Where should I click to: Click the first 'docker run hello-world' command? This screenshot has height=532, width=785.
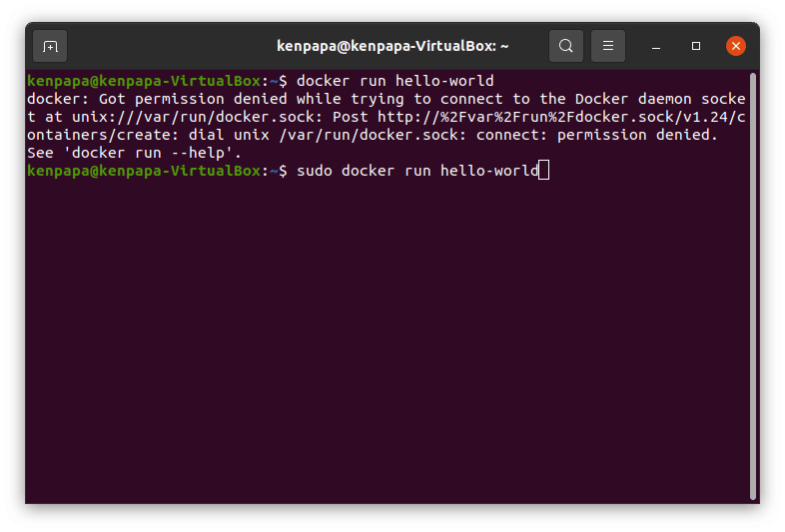click(x=395, y=81)
